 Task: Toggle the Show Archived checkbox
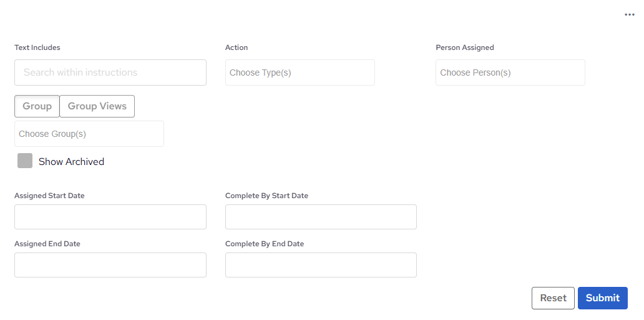tap(25, 161)
